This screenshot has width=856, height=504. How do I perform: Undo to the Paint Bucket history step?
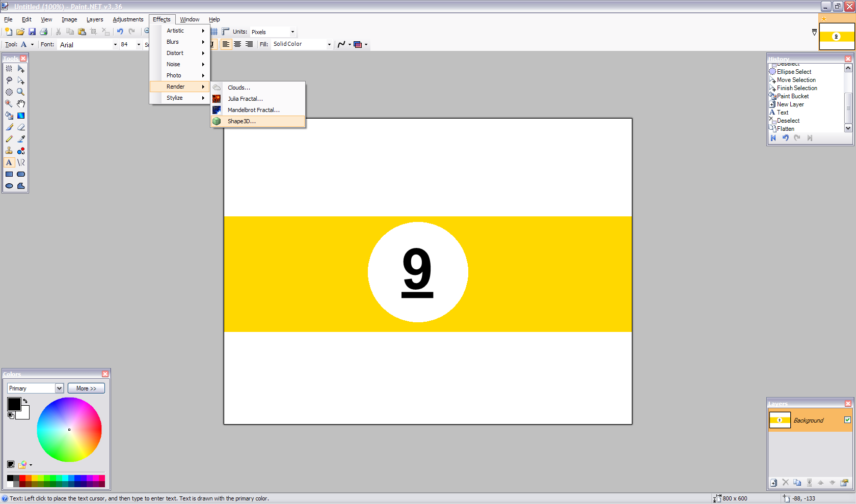coord(792,96)
